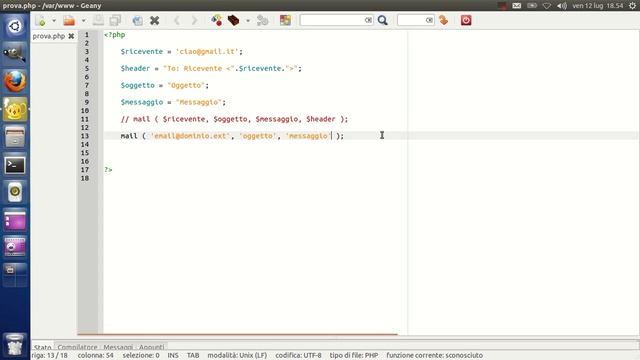640x360 pixels.
Task: Launch the Terminal from the dock
Action: click(x=15, y=165)
